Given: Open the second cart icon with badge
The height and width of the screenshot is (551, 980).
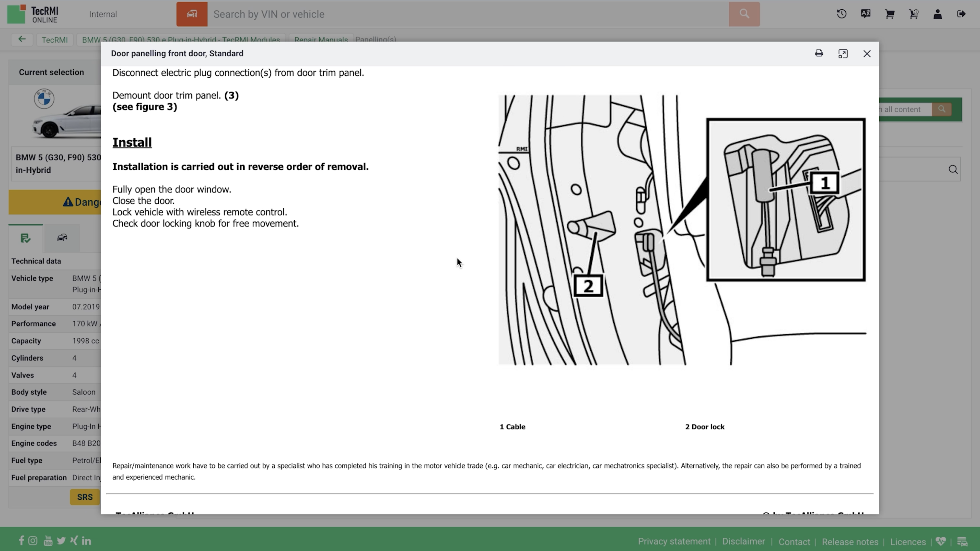Looking at the screenshot, I should (913, 14).
